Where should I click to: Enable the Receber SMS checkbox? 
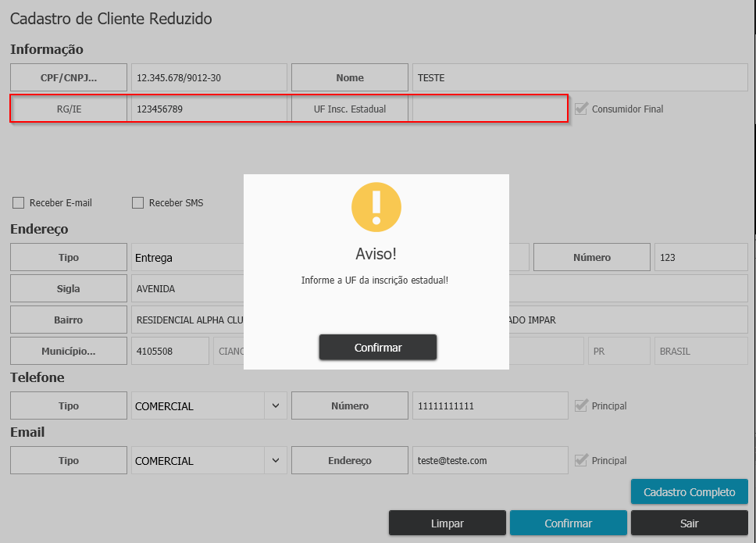click(138, 203)
